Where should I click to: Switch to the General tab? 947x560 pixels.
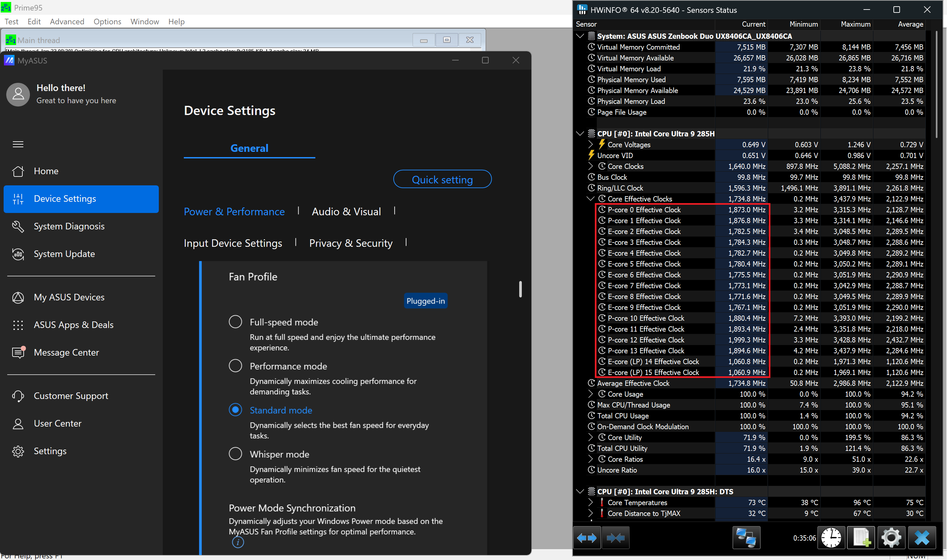pyautogui.click(x=249, y=148)
